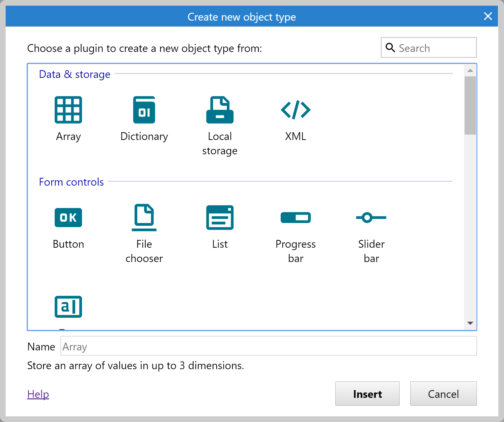The width and height of the screenshot is (504, 422).
Task: Select the XML plugin icon
Action: tap(295, 110)
